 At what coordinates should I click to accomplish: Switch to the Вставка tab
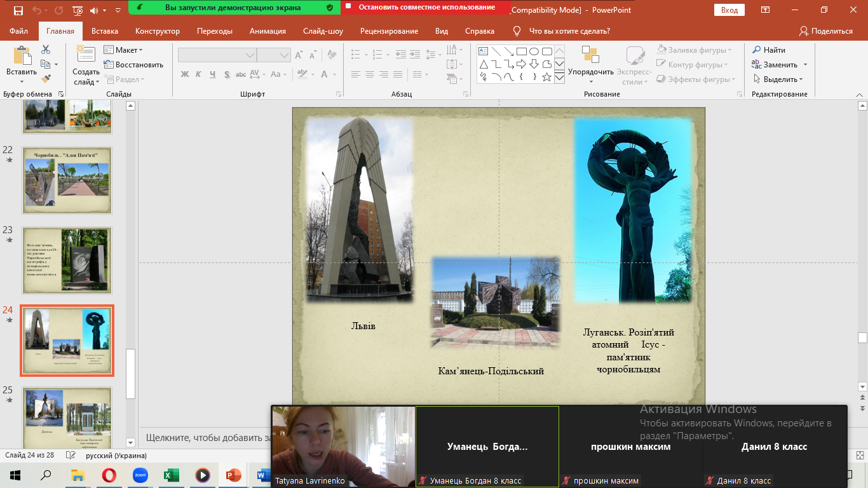click(105, 31)
